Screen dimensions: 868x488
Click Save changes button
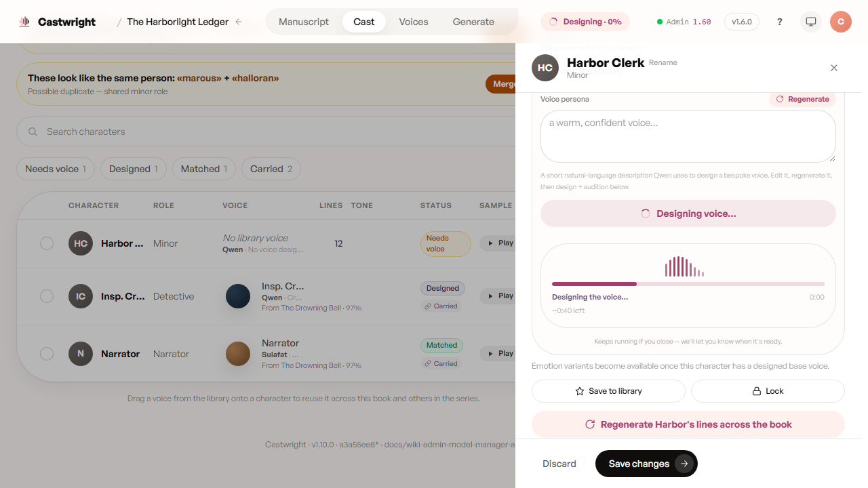[x=646, y=464]
